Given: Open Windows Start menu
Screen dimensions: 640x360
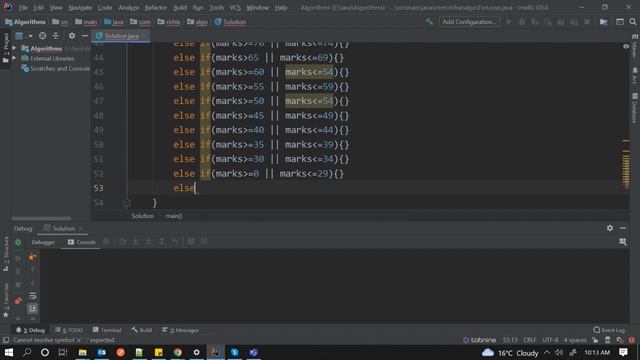Looking at the screenshot, I should 8,352.
